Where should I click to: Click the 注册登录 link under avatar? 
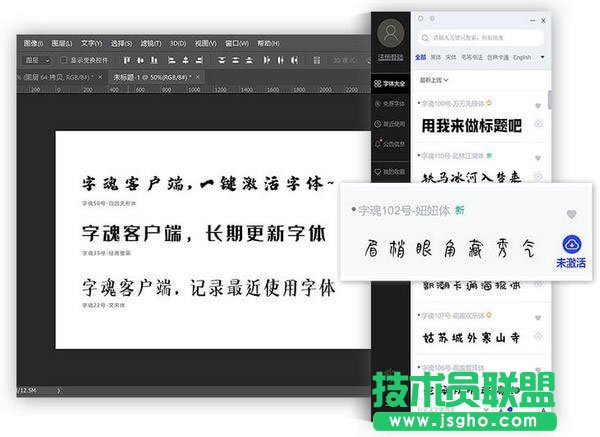(x=390, y=57)
